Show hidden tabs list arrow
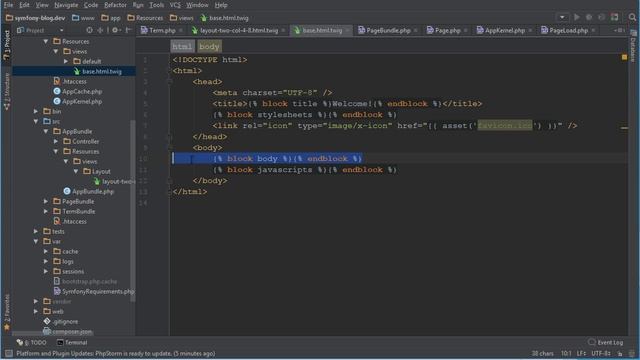640x360 pixels. (x=619, y=30)
